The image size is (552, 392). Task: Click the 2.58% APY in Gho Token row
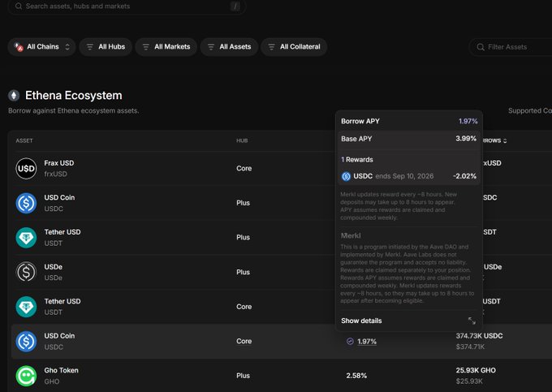pyautogui.click(x=356, y=376)
